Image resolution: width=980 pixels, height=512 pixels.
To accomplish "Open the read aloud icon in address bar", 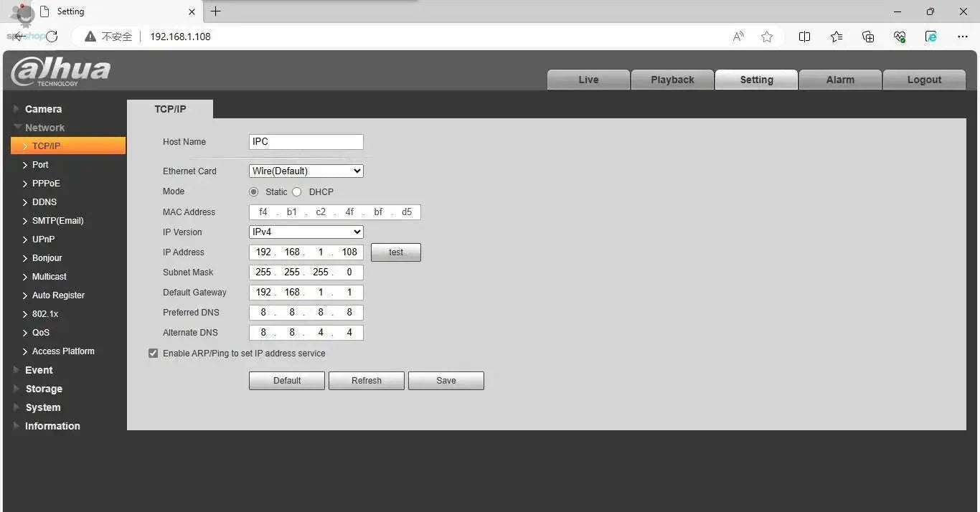I will (738, 37).
